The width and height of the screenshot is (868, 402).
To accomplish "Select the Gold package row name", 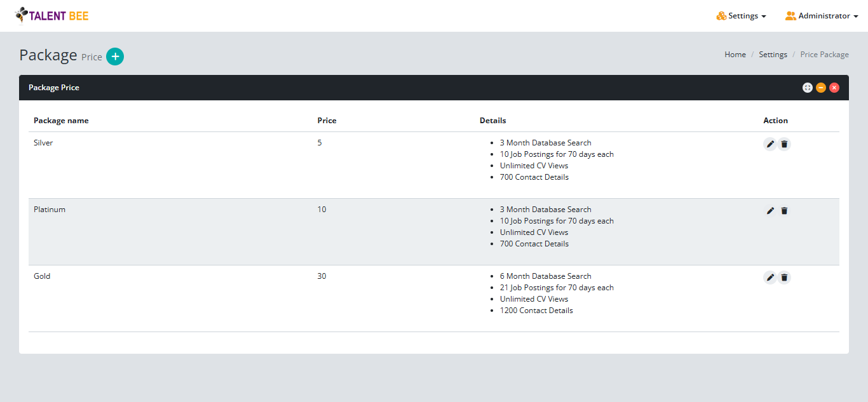I will pyautogui.click(x=42, y=276).
